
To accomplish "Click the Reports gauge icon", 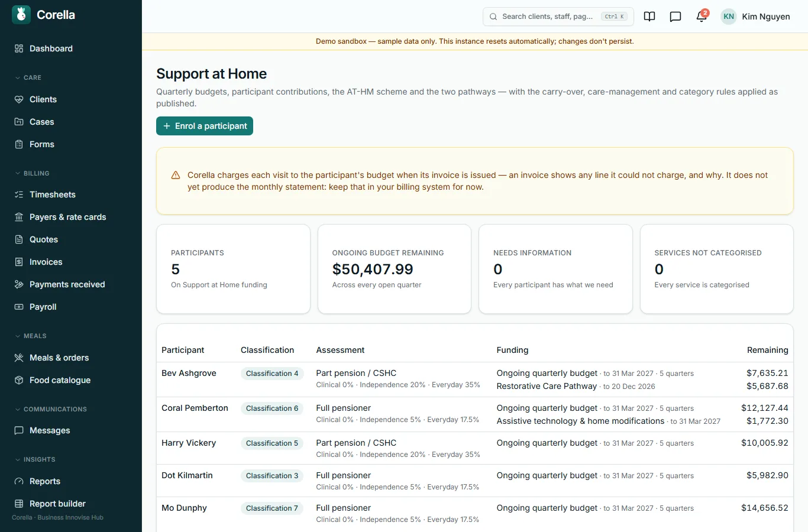I will pyautogui.click(x=19, y=481).
